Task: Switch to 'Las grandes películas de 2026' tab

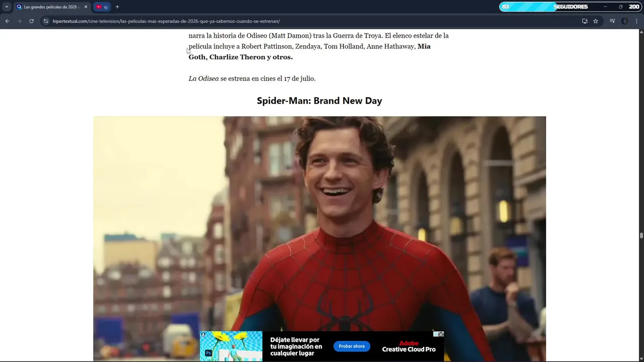Action: 52,7
